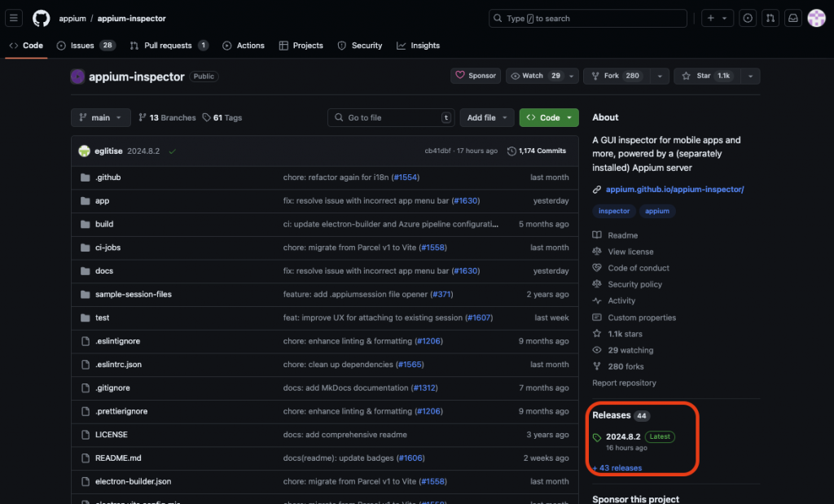Click the LICENSE file icon
834x504 pixels.
[85, 435]
